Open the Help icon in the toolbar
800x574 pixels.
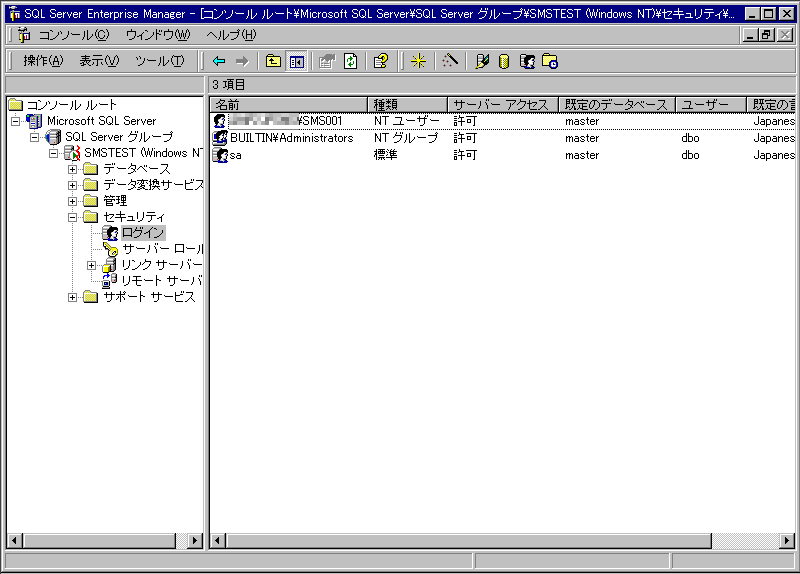(381, 61)
